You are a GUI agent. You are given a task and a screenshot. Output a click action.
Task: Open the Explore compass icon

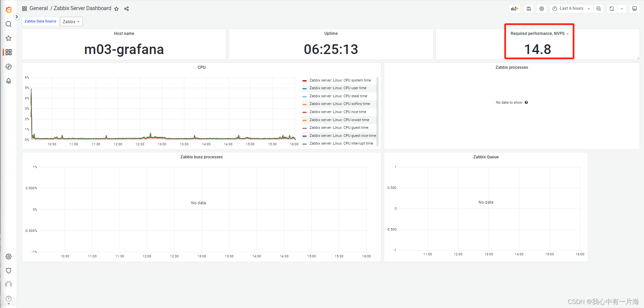pyautogui.click(x=9, y=67)
